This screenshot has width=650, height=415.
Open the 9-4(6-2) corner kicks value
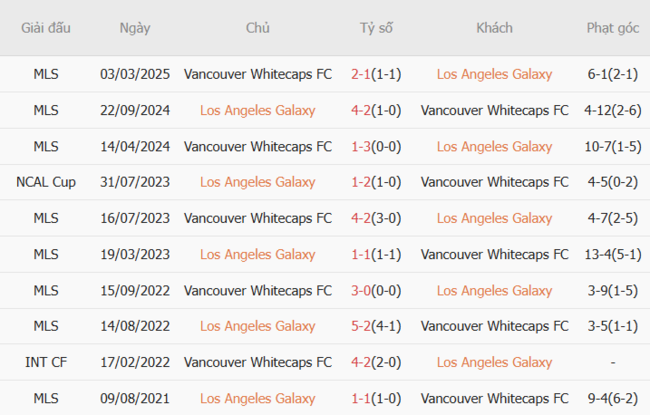point(613,398)
